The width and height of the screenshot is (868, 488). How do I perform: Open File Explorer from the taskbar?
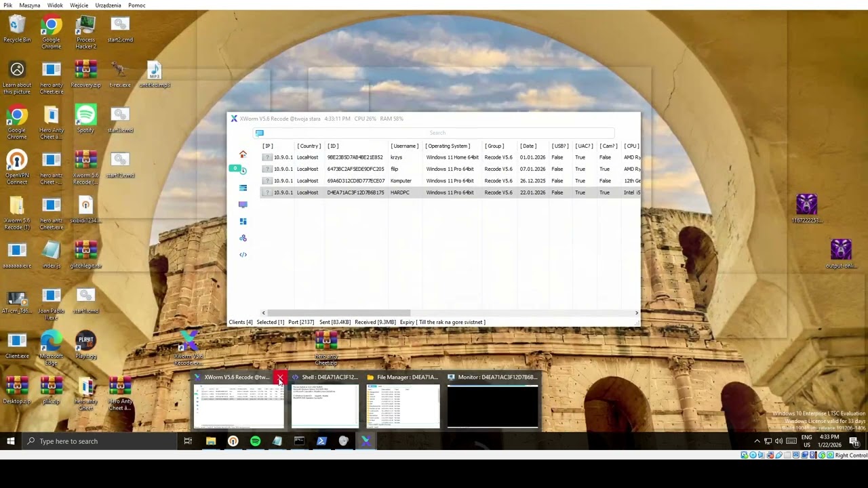211,441
